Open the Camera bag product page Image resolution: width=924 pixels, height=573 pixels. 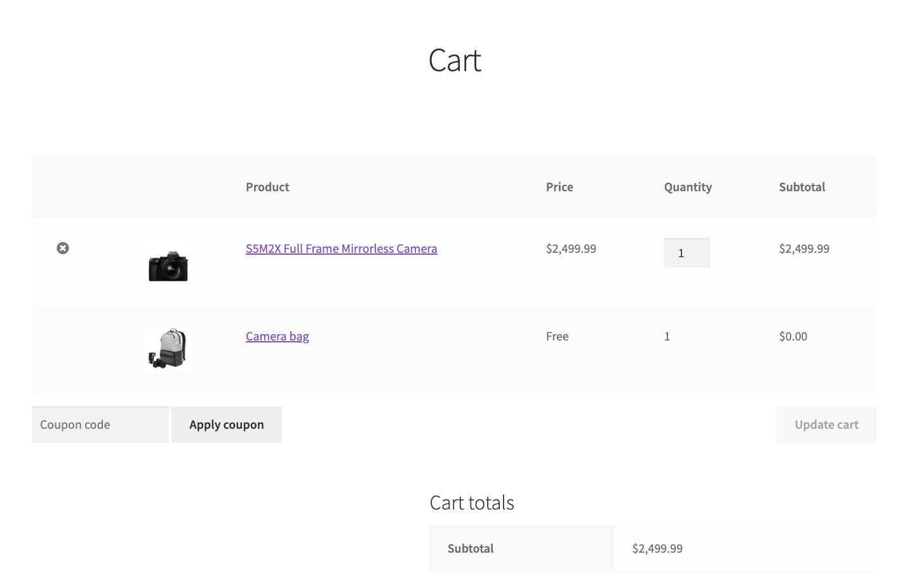pyautogui.click(x=277, y=336)
